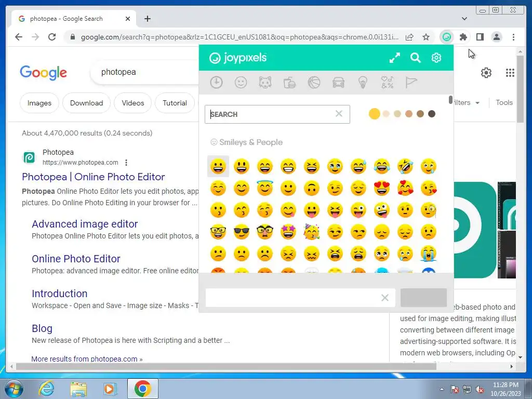Open Photopea | Online Photo Editor result
The image size is (532, 399).
(x=94, y=177)
